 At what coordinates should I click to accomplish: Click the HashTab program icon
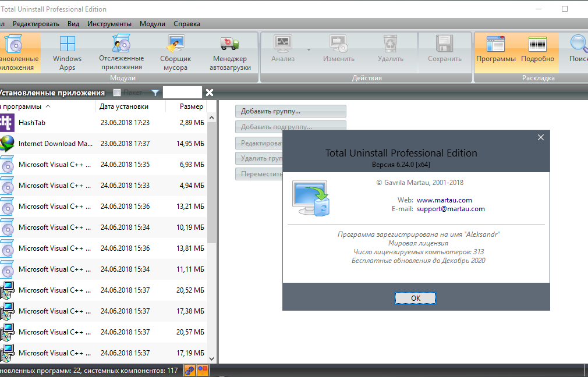click(7, 123)
